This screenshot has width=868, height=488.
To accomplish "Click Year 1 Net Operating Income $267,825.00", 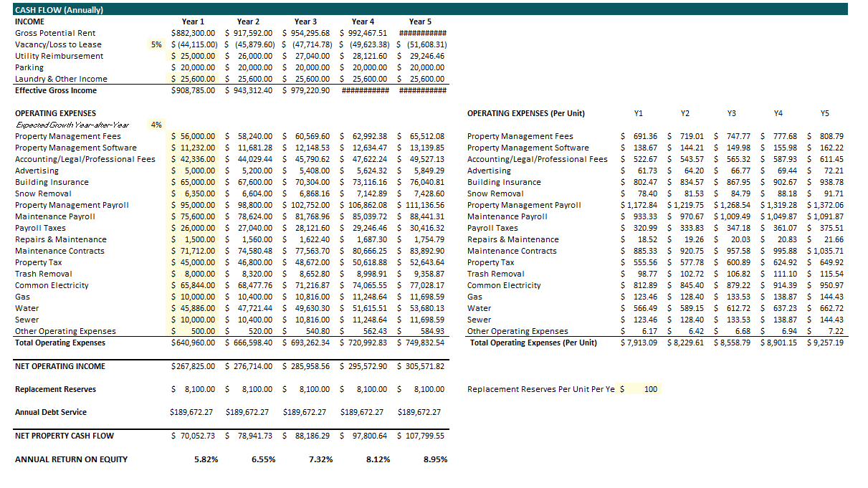I will click(x=194, y=366).
